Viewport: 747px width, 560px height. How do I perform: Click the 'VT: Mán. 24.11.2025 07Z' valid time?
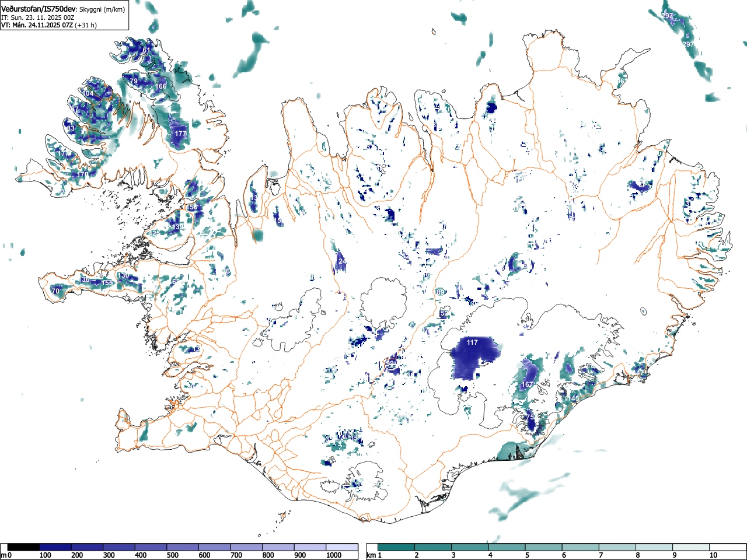click(x=37, y=25)
